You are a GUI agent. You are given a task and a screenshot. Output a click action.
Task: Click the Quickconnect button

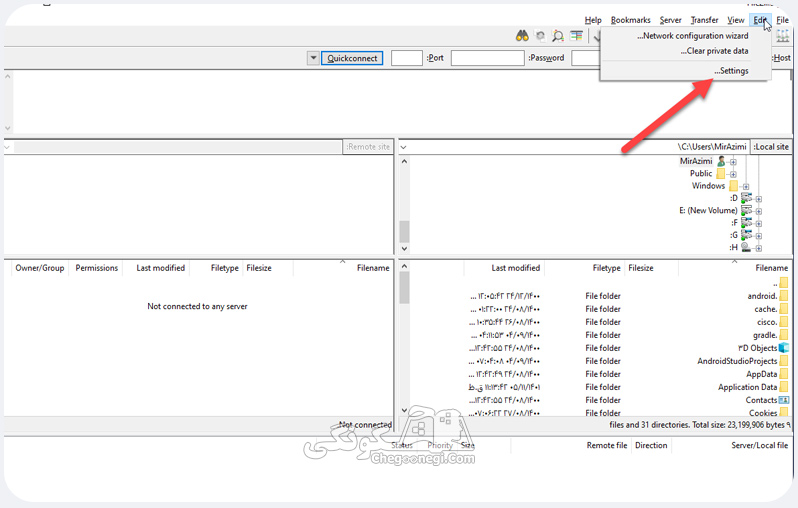[352, 58]
